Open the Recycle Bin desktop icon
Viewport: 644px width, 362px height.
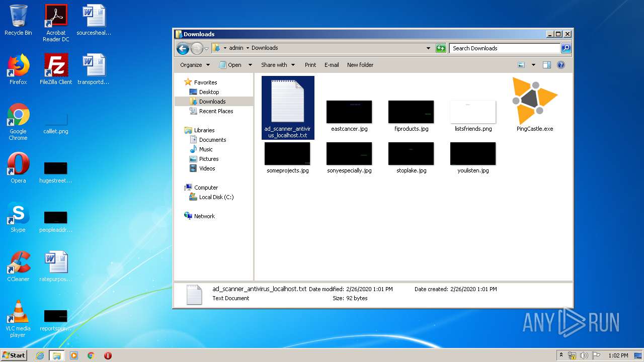coord(18,20)
